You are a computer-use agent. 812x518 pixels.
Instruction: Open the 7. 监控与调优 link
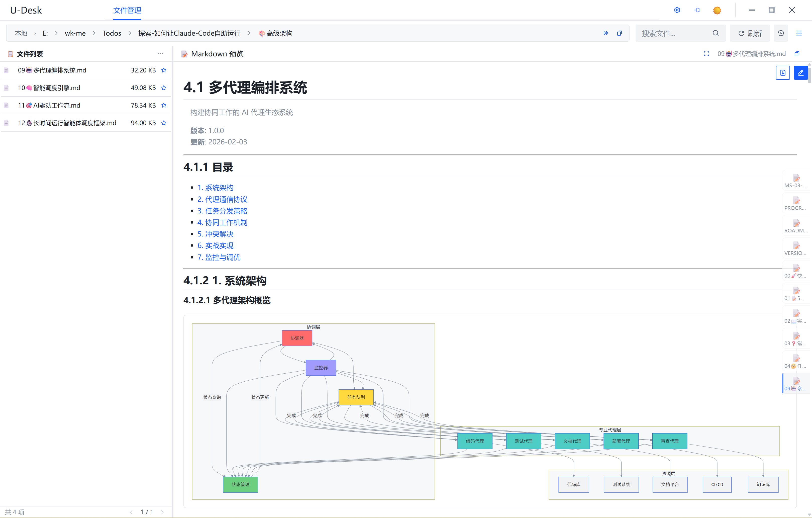point(219,257)
